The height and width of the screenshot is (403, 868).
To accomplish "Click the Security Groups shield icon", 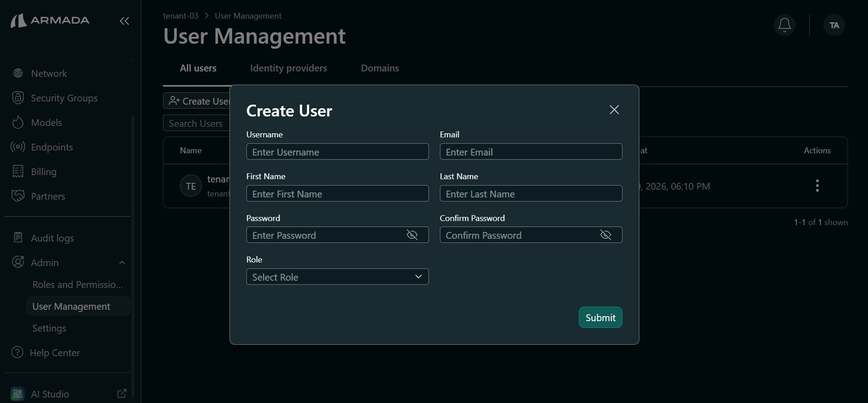I will coord(18,98).
